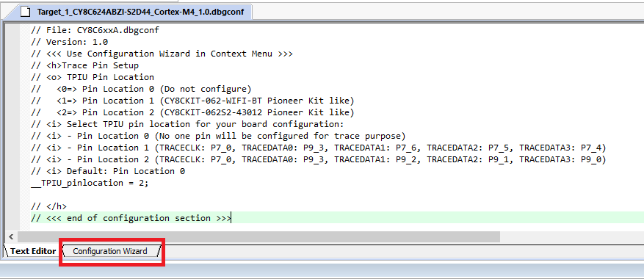Screen dimensions: 644x279
Task: Click the '<2=>' CY8CKIT-062S2-43012 Pioneer Kit line
Action: [x=192, y=112]
